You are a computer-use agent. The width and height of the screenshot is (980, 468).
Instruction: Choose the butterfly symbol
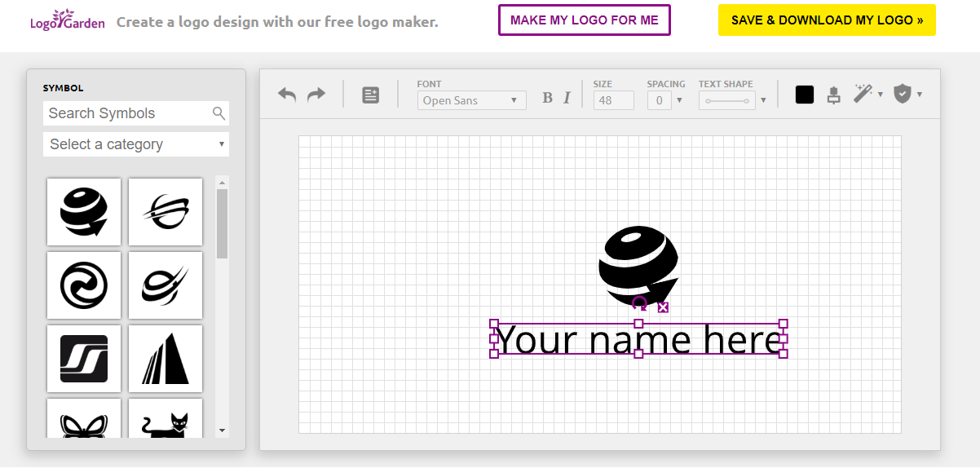pos(84,418)
